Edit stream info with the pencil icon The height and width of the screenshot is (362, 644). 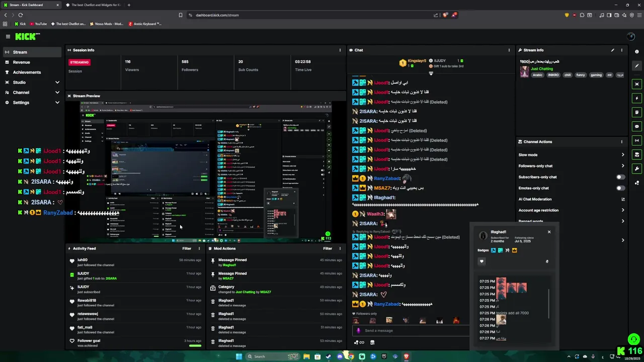point(612,50)
